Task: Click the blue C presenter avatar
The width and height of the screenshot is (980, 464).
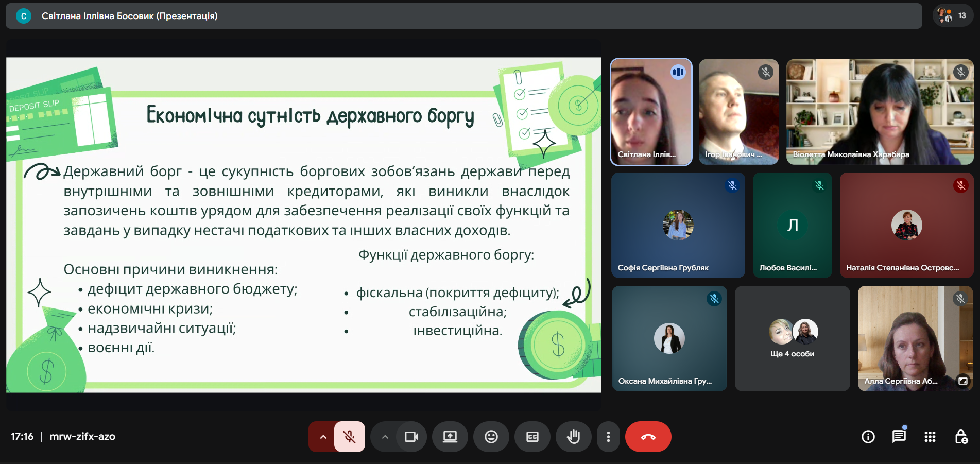Action: [24, 16]
